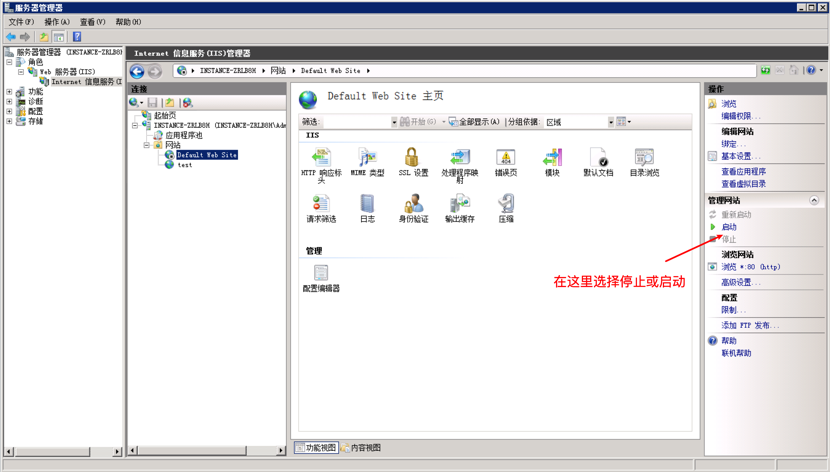Click the 高级设置 link
This screenshot has width=830, height=472.
click(x=741, y=283)
